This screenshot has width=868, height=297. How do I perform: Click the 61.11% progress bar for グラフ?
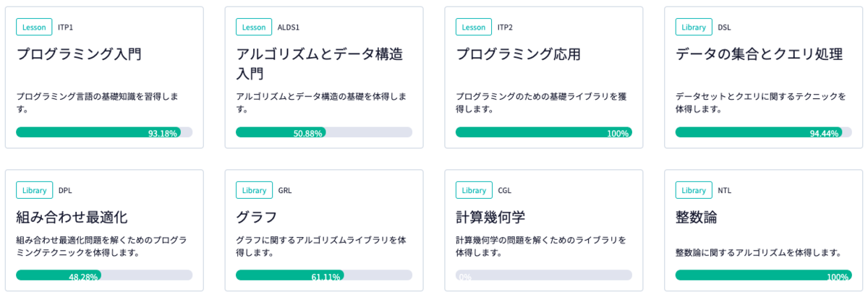[324, 275]
